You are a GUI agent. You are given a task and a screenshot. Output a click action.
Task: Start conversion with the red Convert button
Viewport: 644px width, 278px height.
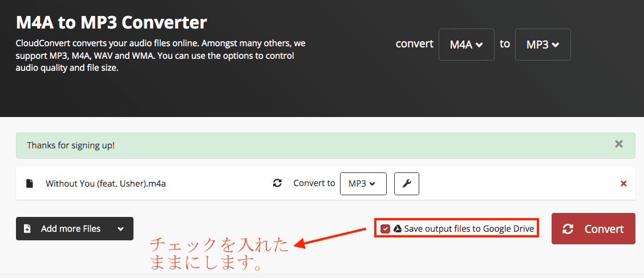[x=593, y=229]
